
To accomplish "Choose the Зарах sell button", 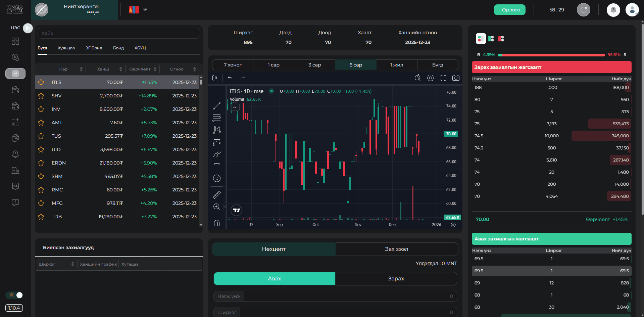I will click(x=396, y=279).
